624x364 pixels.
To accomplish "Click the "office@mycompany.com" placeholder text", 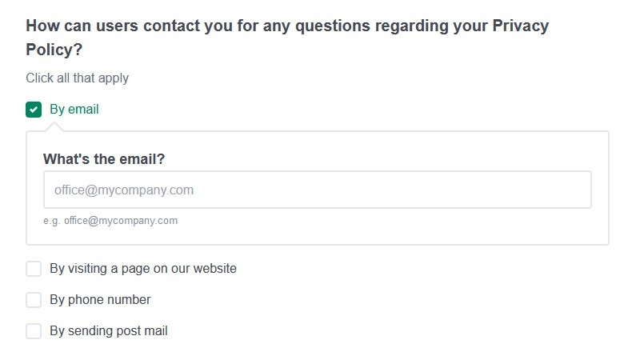I will tap(124, 190).
